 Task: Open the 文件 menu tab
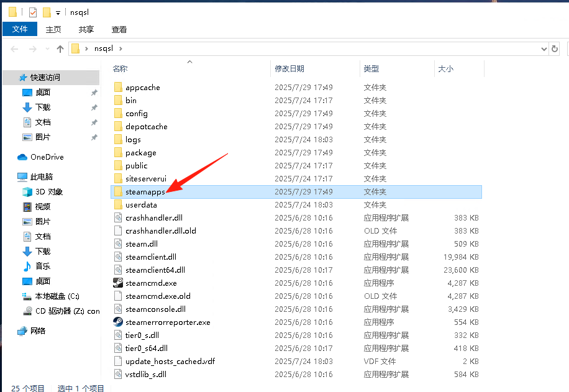[x=20, y=29]
